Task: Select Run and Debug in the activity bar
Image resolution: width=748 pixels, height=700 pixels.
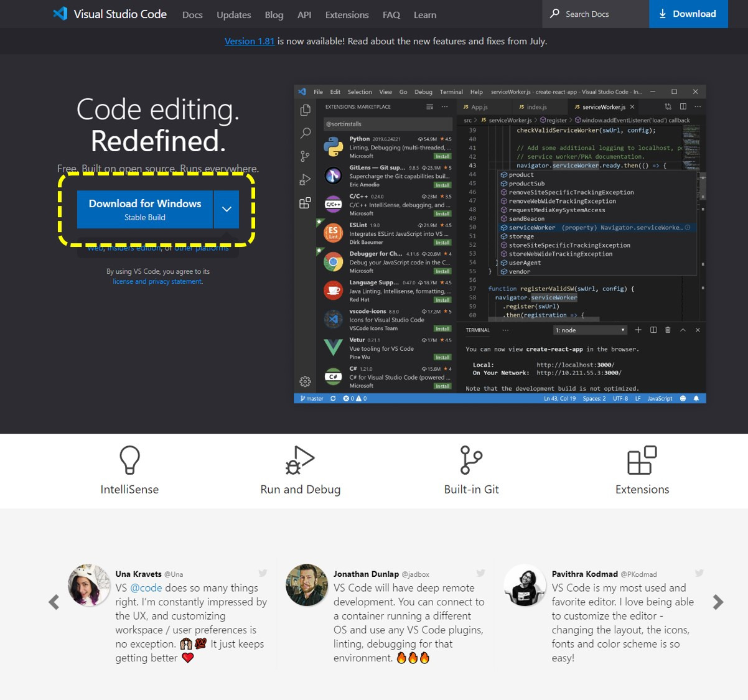Action: [x=305, y=179]
